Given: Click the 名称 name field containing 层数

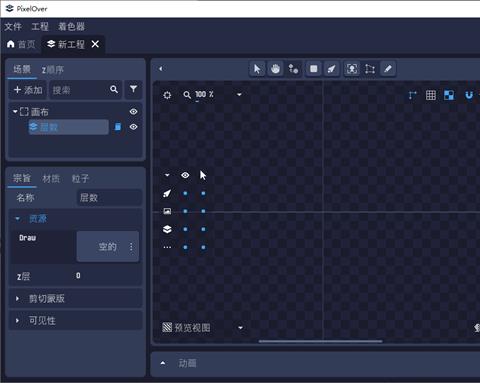Looking at the screenshot, I should click(x=109, y=198).
